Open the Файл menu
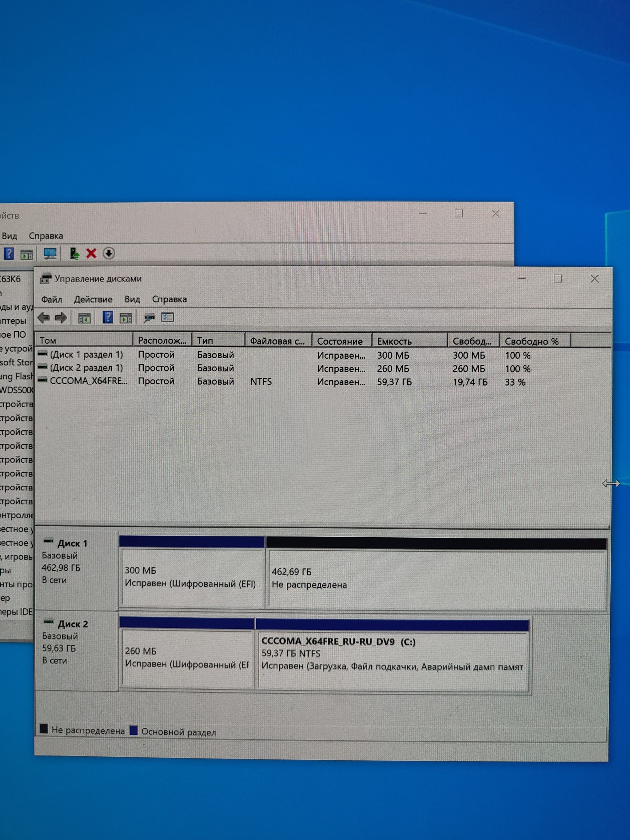 pyautogui.click(x=52, y=299)
